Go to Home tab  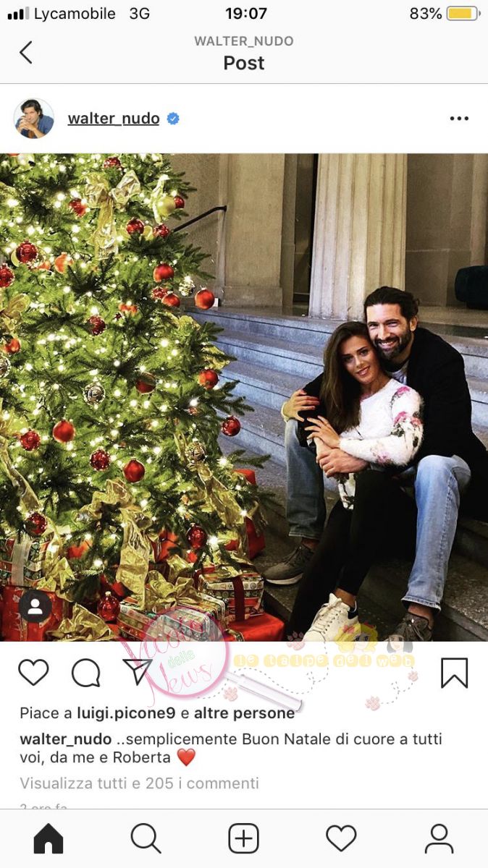pos(49,838)
